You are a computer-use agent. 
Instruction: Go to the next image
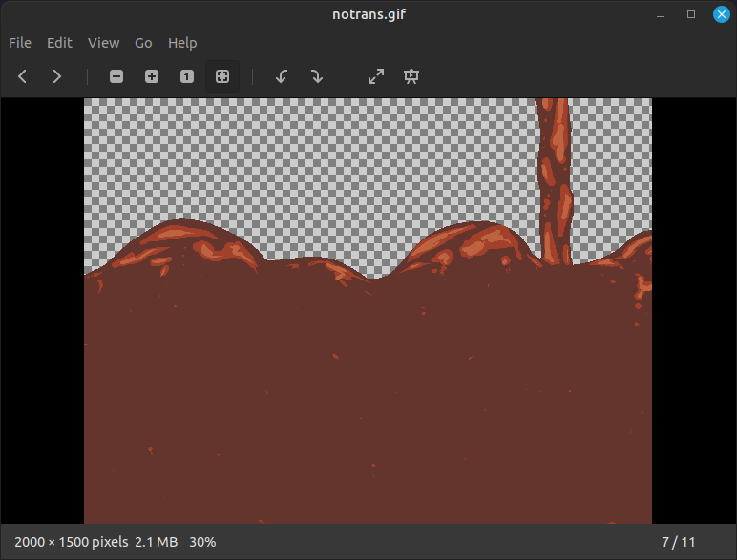pyautogui.click(x=57, y=76)
